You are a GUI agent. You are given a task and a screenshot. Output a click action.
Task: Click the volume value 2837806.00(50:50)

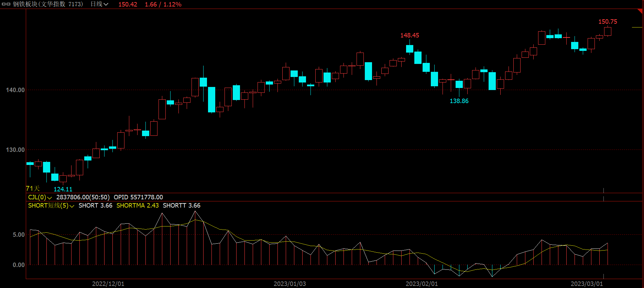[x=83, y=197]
